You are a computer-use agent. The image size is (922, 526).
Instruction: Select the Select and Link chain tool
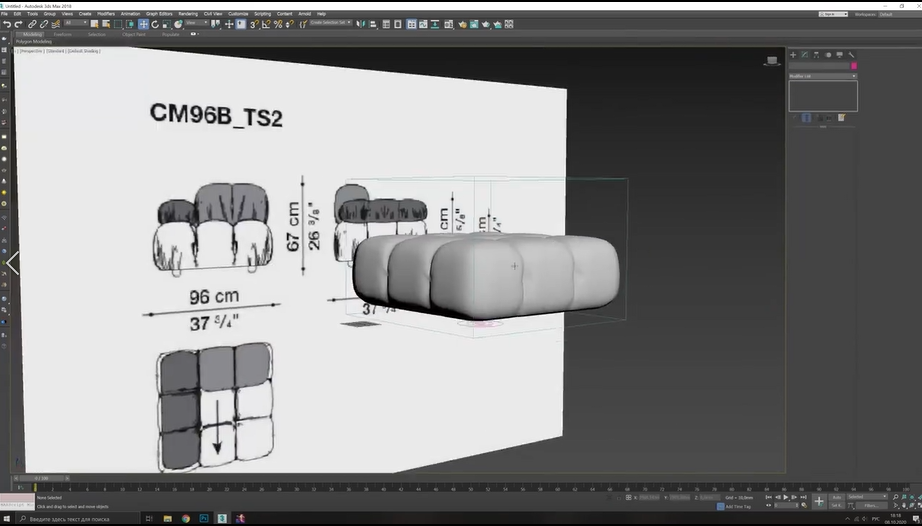click(x=32, y=24)
